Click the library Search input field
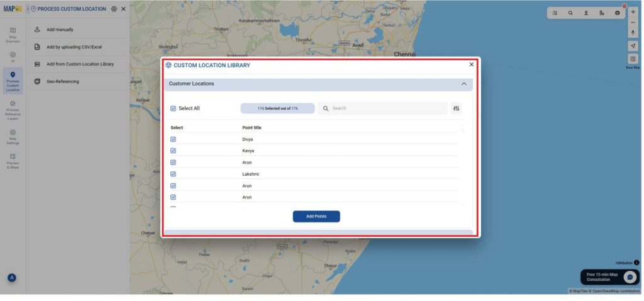This screenshot has width=644, height=301. [383, 108]
